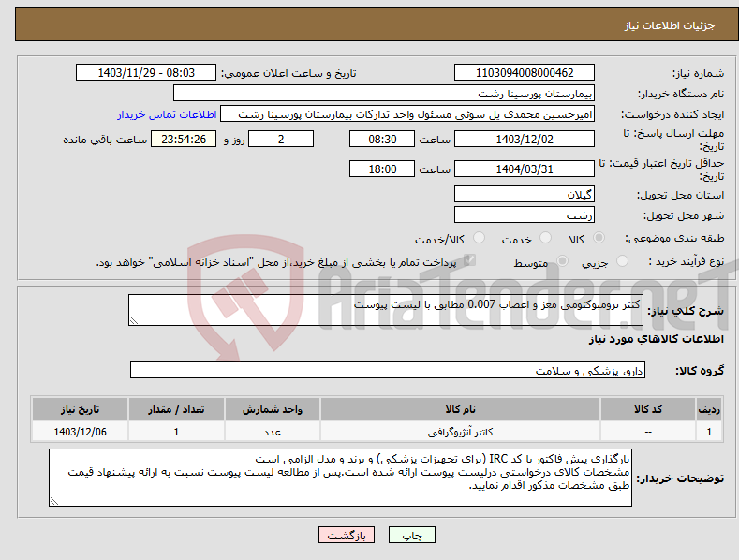Click the تاریخ نیاز column header
739x560 pixels.
click(x=81, y=409)
